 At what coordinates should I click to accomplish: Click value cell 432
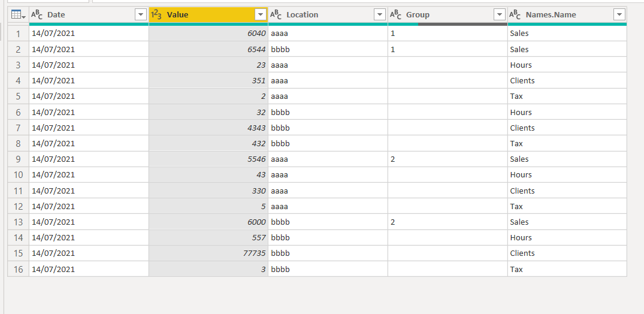pos(208,143)
